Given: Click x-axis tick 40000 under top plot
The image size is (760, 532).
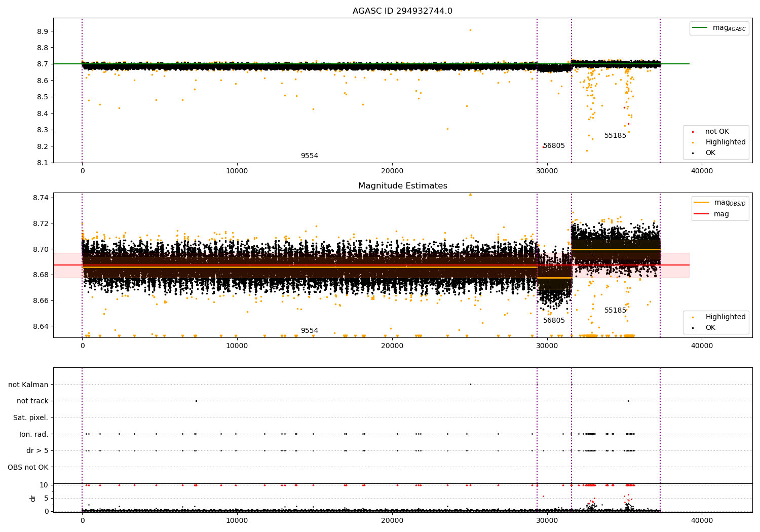Looking at the screenshot, I should click(702, 171).
